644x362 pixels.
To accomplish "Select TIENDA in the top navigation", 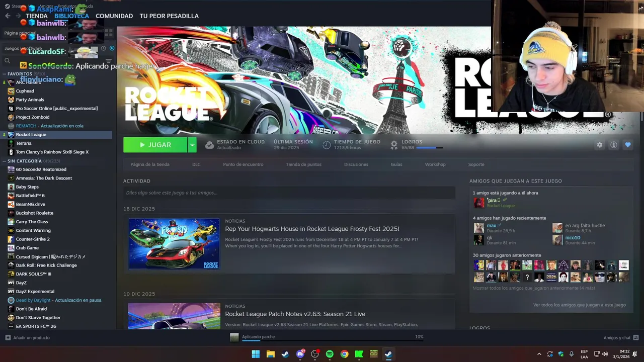I will tap(37, 16).
